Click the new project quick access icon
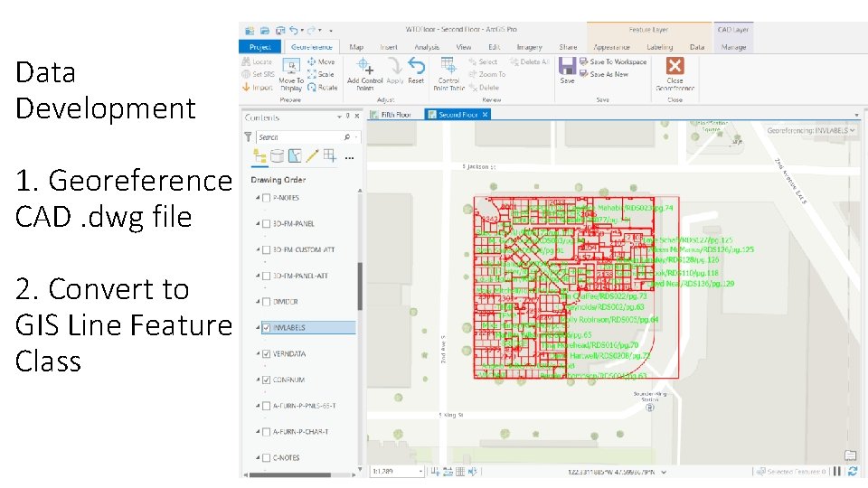 click(250, 30)
